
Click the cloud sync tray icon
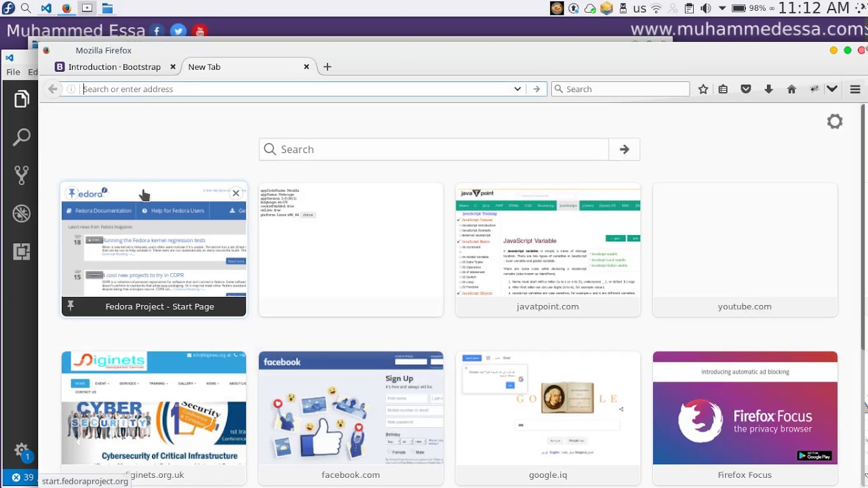point(590,9)
